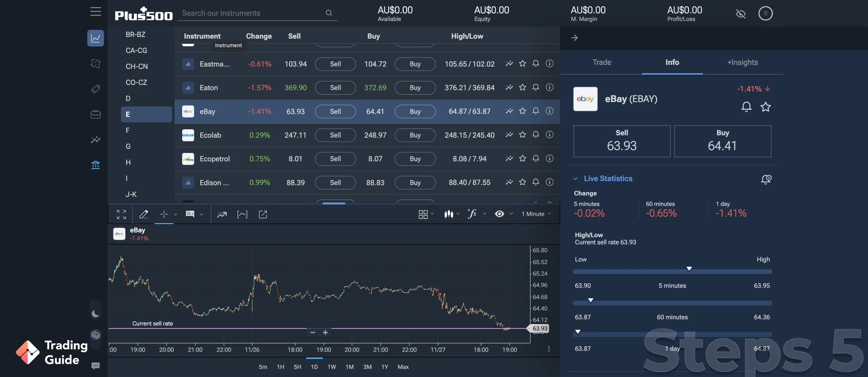Zoom in chart with plus button
This screenshot has height=377, width=868.
(325, 332)
